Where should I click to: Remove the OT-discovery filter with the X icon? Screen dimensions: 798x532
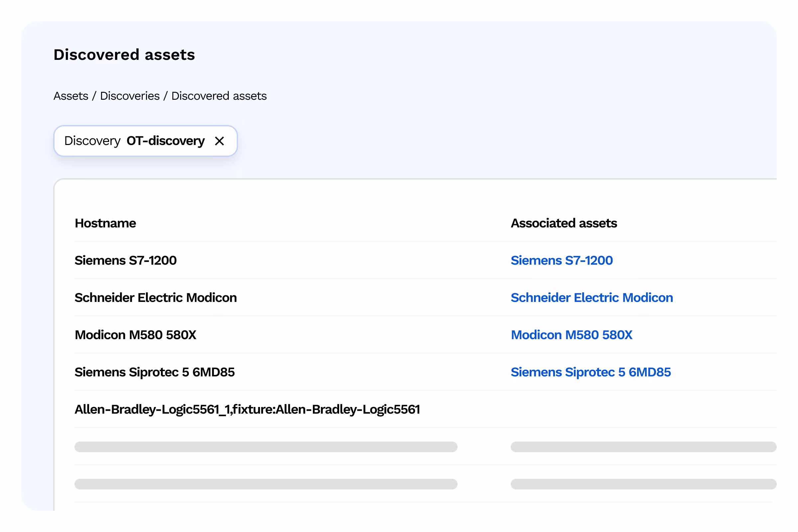tap(219, 141)
